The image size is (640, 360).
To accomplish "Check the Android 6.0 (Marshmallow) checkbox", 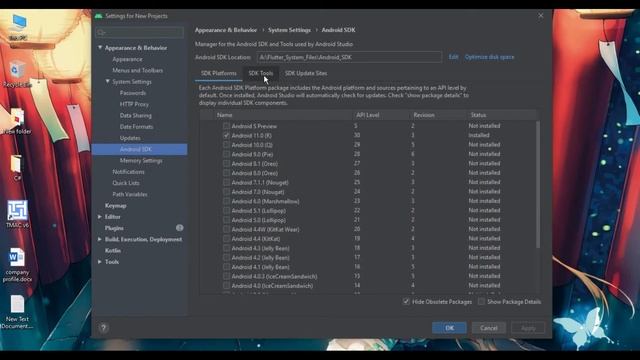I will (x=226, y=201).
